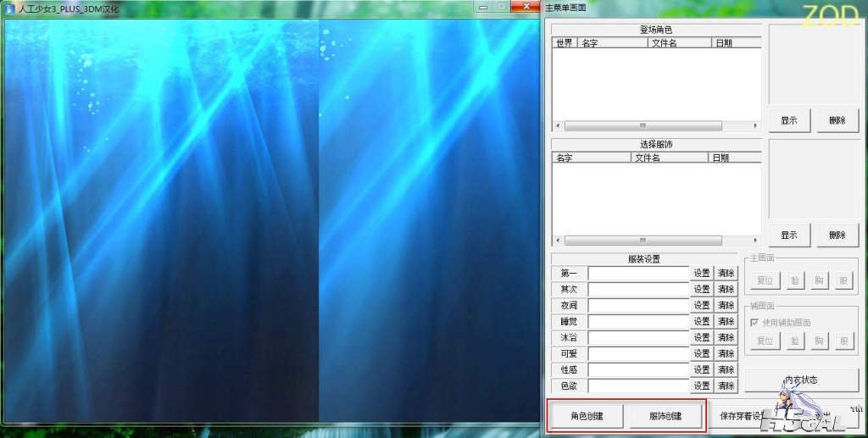Image resolution: width=868 pixels, height=438 pixels.
Task: Sort 选择服饰 list by 名字 column
Action: pos(591,158)
